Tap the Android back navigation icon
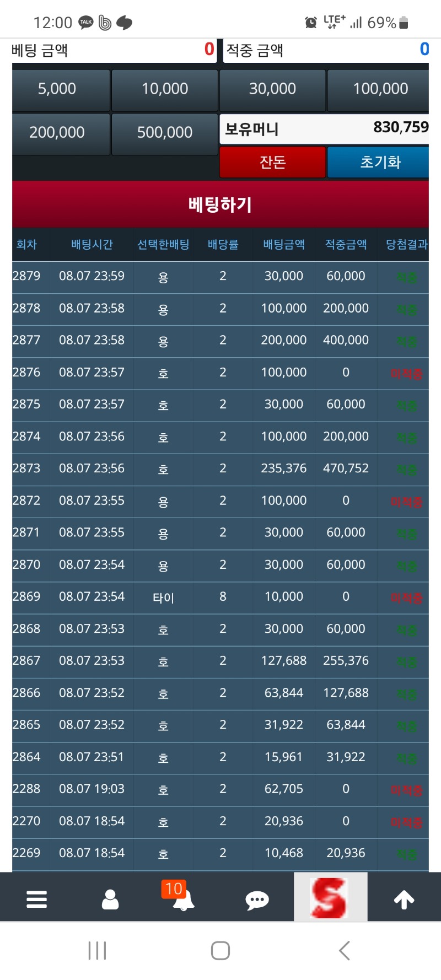The height and width of the screenshot is (980, 441). [345, 951]
